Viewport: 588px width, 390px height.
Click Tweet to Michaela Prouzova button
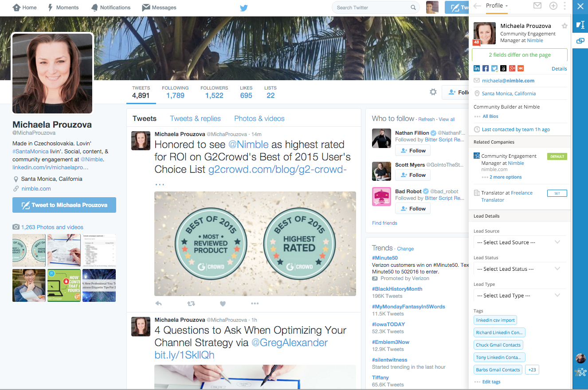tap(64, 205)
